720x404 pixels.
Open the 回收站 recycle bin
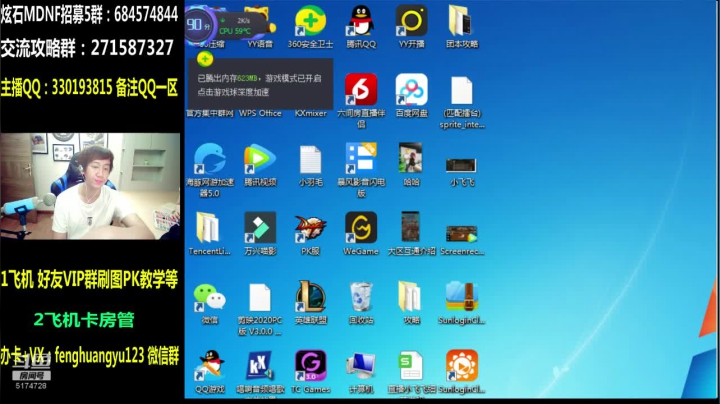(x=361, y=303)
